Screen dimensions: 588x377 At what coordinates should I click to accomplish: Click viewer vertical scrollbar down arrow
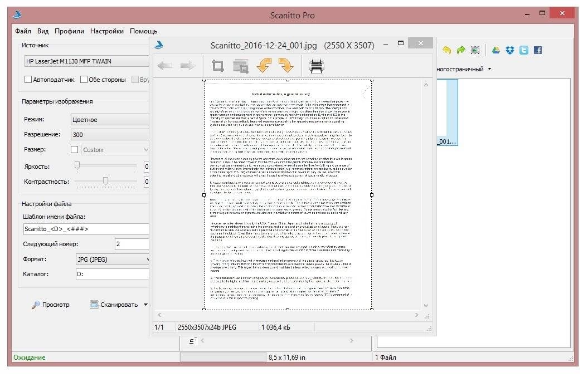pos(426,305)
